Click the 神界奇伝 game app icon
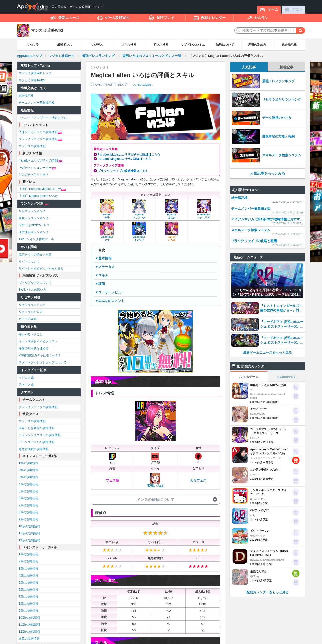The width and height of the screenshot is (322, 644). coord(240,391)
